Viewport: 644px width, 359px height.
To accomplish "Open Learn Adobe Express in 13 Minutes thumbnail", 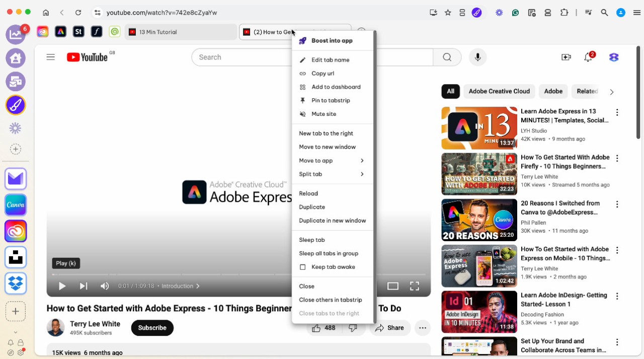I will click(479, 128).
